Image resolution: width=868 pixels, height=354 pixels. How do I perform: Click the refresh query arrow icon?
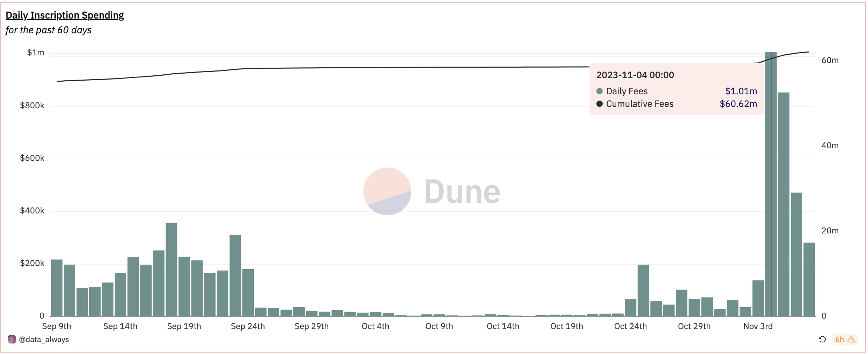pos(822,339)
